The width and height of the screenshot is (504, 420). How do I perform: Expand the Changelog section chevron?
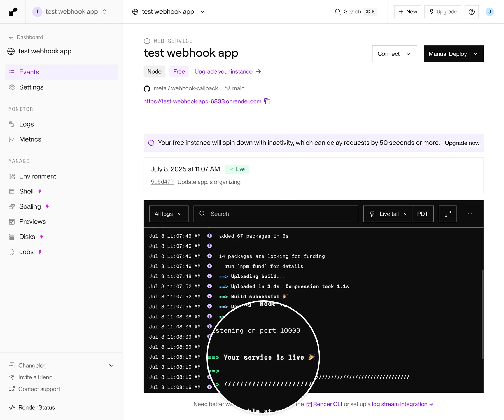tap(111, 365)
